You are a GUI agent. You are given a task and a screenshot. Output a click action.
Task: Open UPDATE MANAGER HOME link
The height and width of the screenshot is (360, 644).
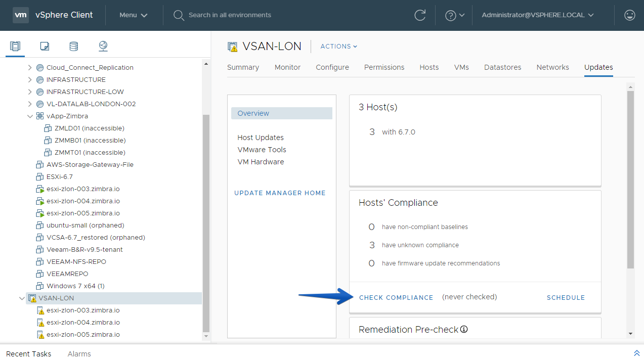(280, 193)
